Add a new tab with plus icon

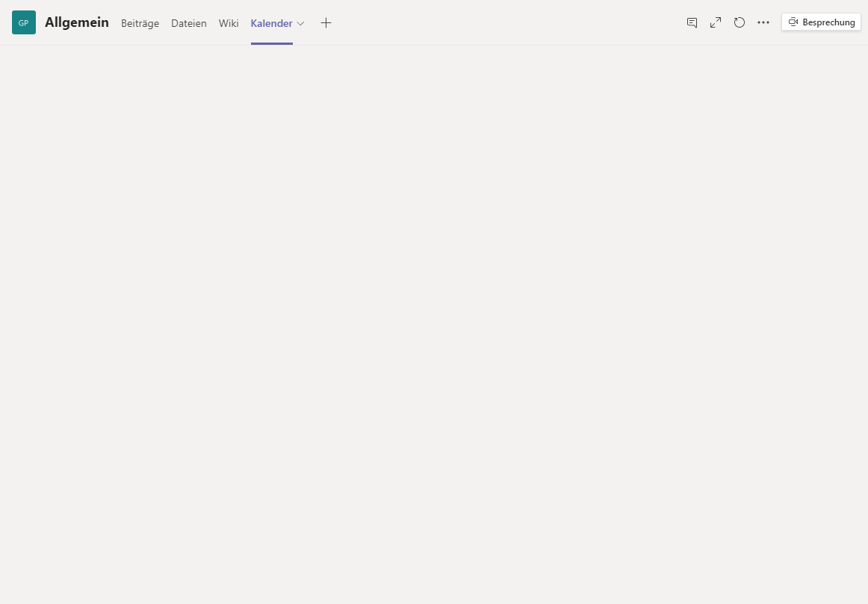[x=326, y=23]
